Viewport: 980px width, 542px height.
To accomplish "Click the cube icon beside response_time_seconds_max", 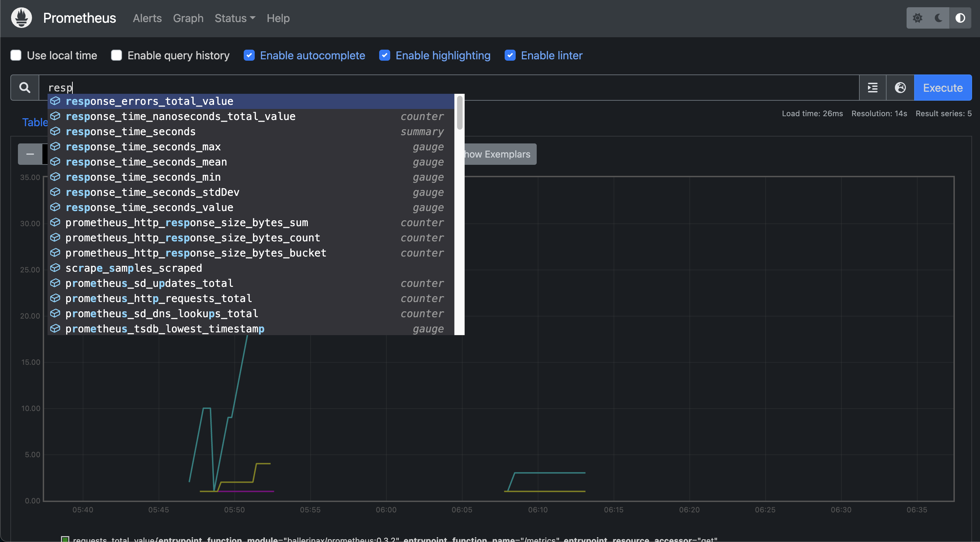I will tap(55, 147).
